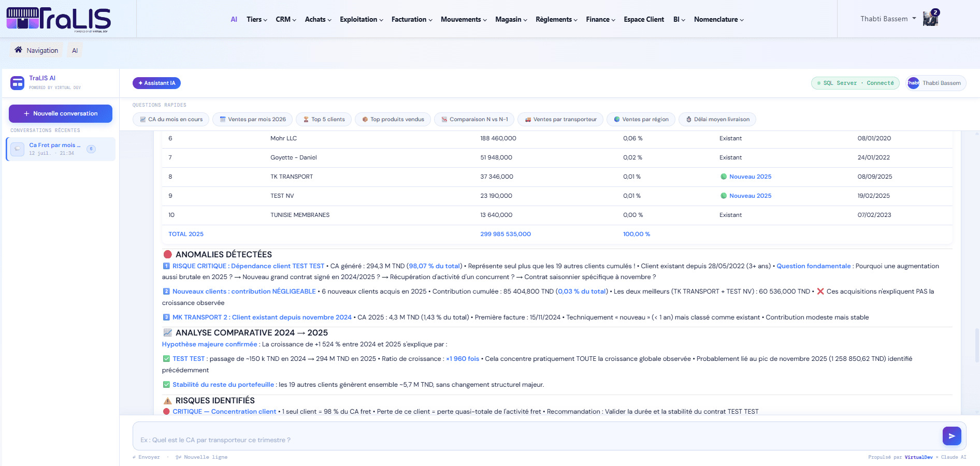Open the home Navigation icon
This screenshot has height=466, width=980.
19,50
